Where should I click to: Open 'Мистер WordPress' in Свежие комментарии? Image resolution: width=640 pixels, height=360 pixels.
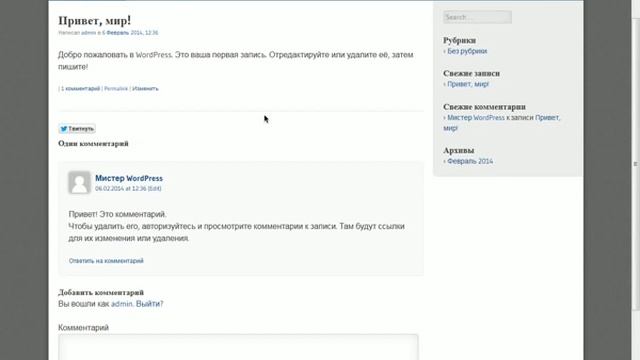point(476,118)
